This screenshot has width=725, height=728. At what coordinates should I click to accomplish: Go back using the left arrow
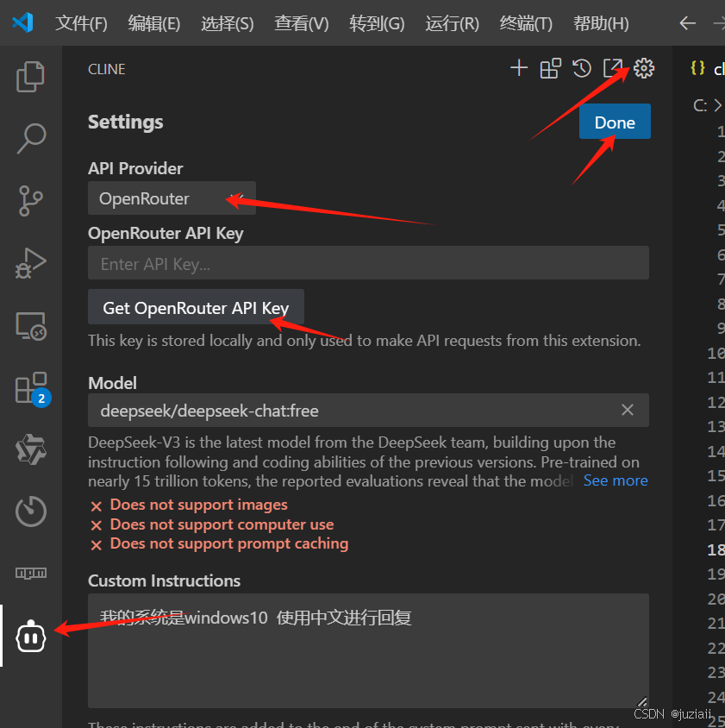click(687, 22)
